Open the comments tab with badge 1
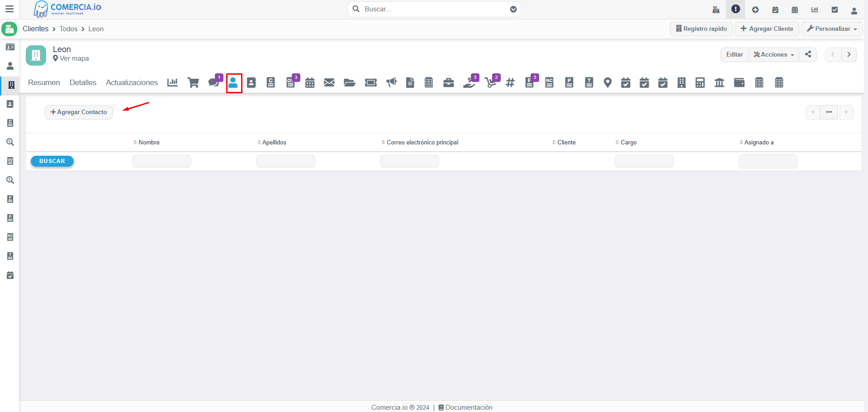This screenshot has width=868, height=412. point(214,82)
